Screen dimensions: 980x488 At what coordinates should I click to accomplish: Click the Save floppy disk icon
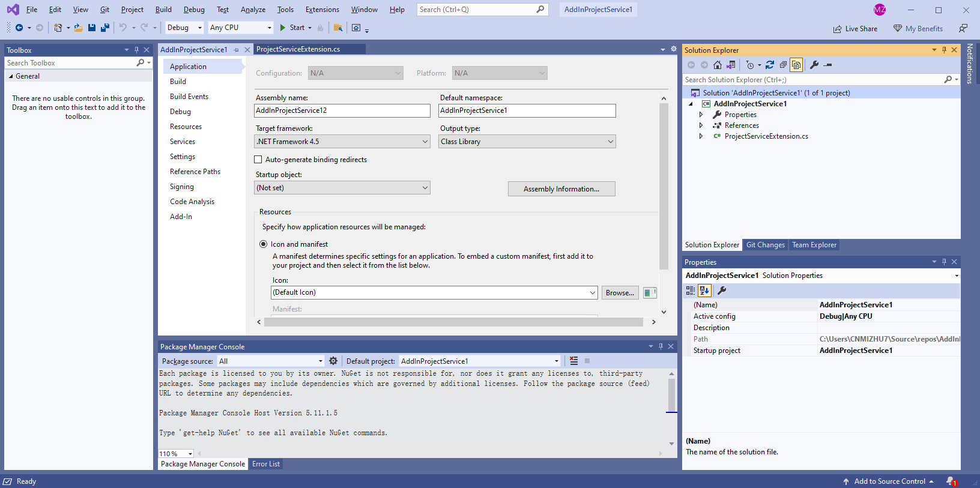pos(92,28)
